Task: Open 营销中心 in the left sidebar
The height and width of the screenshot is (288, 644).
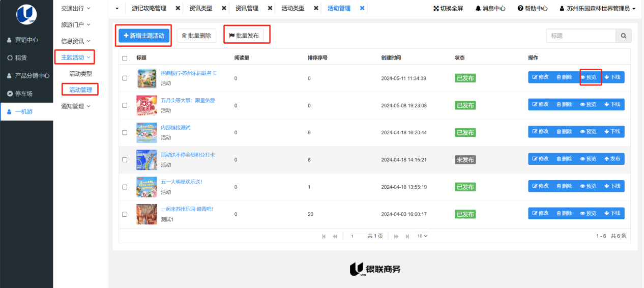Action: pyautogui.click(x=26, y=40)
